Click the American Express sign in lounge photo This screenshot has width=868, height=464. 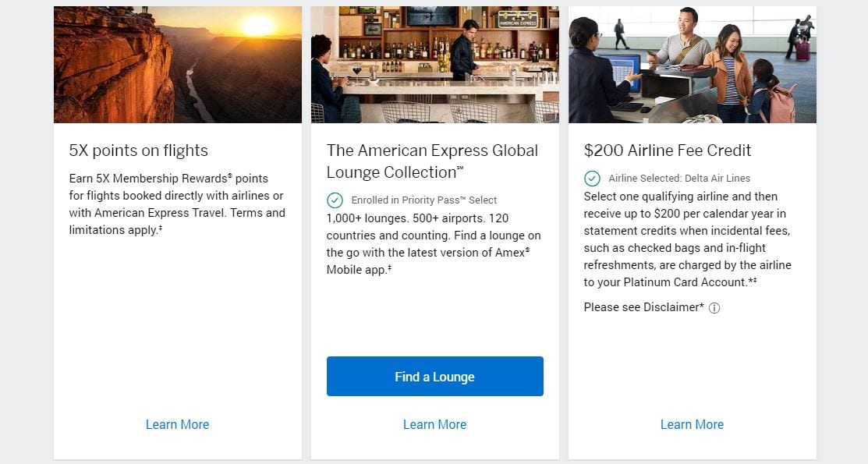(518, 19)
